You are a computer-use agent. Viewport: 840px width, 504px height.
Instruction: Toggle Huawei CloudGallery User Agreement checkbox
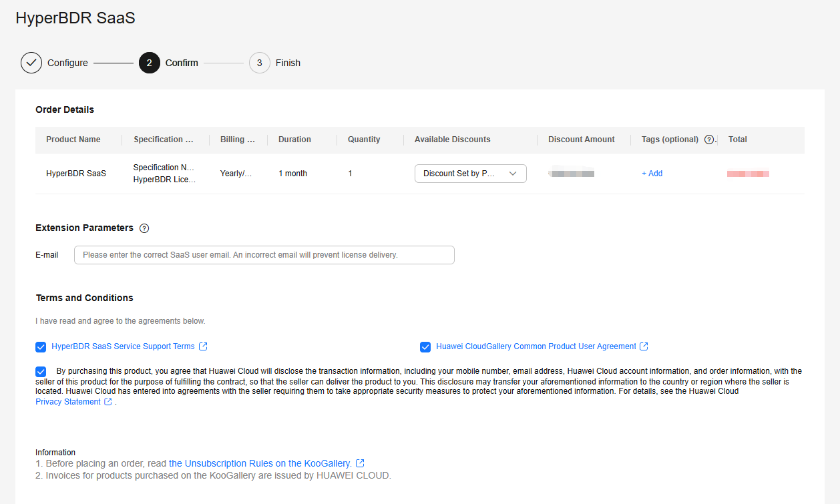click(425, 347)
